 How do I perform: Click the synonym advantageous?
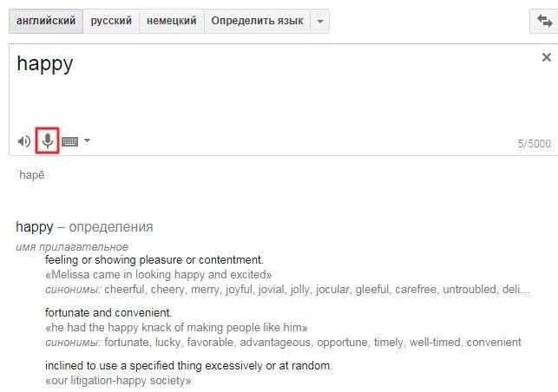coord(275,343)
